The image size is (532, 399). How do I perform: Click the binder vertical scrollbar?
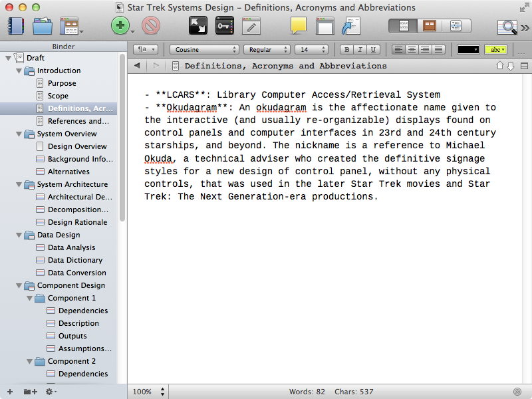(122, 138)
